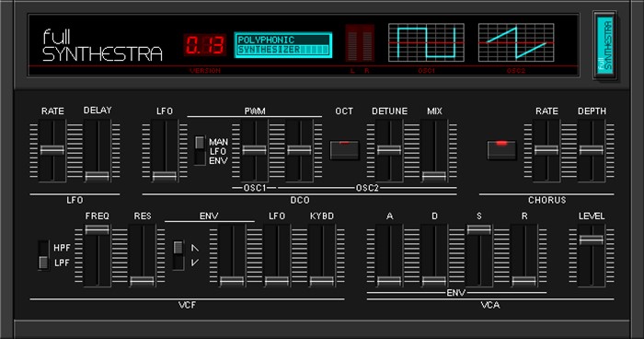Click the HPF label

pyautogui.click(x=62, y=248)
